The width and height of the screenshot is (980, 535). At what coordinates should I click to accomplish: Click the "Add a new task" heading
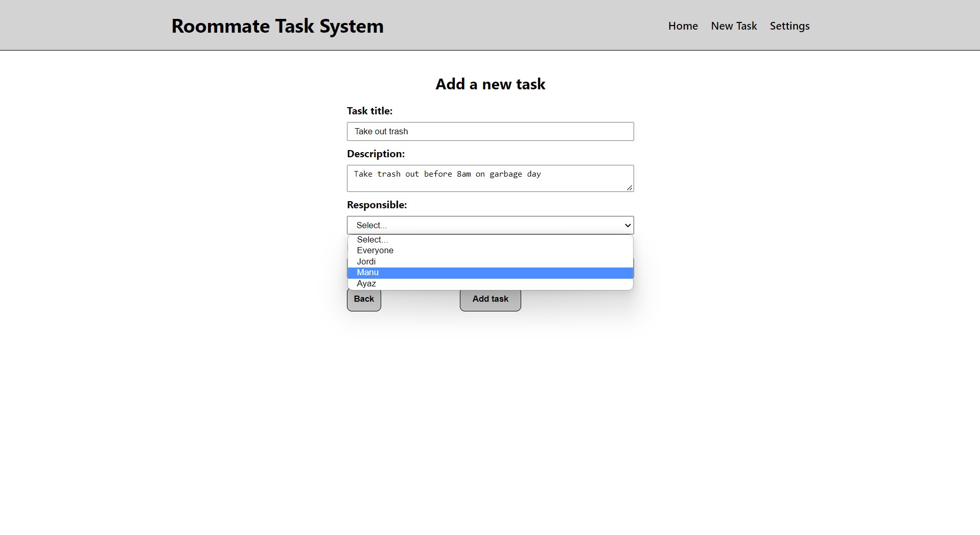pyautogui.click(x=490, y=84)
